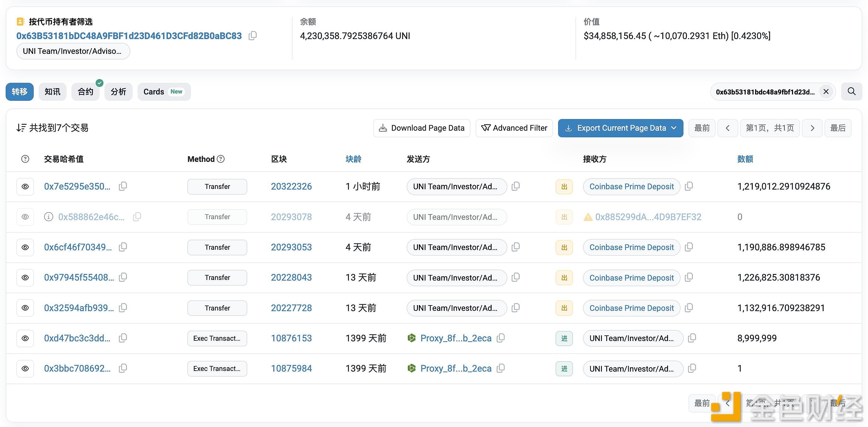Click balance 4,230,358.7925386764 UNI

[x=355, y=36]
